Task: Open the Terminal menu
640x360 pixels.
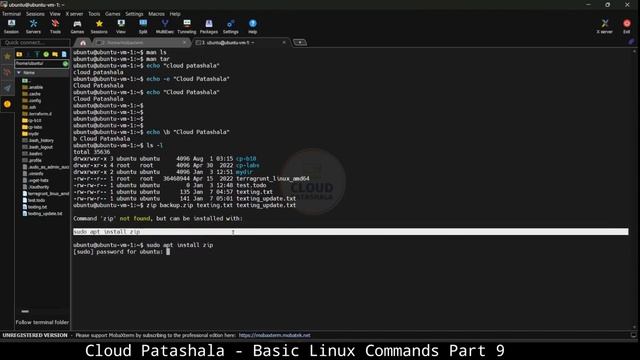Action: click(x=11, y=14)
